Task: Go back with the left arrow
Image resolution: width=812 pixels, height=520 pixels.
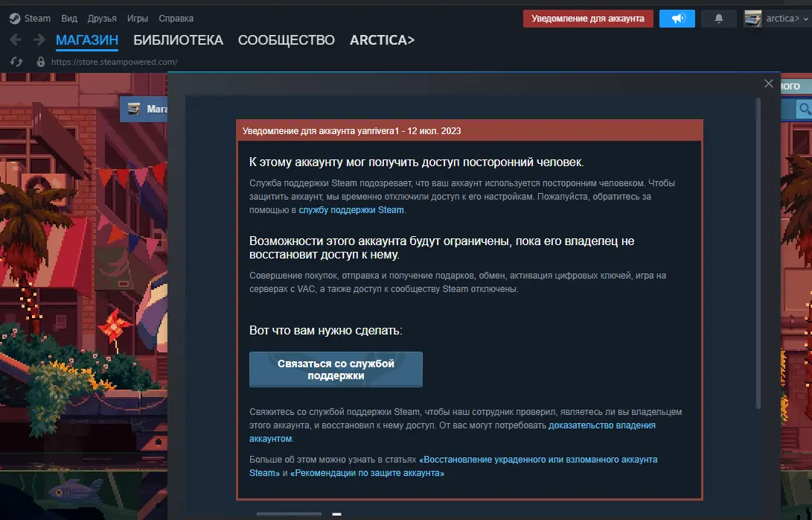Action: point(16,39)
